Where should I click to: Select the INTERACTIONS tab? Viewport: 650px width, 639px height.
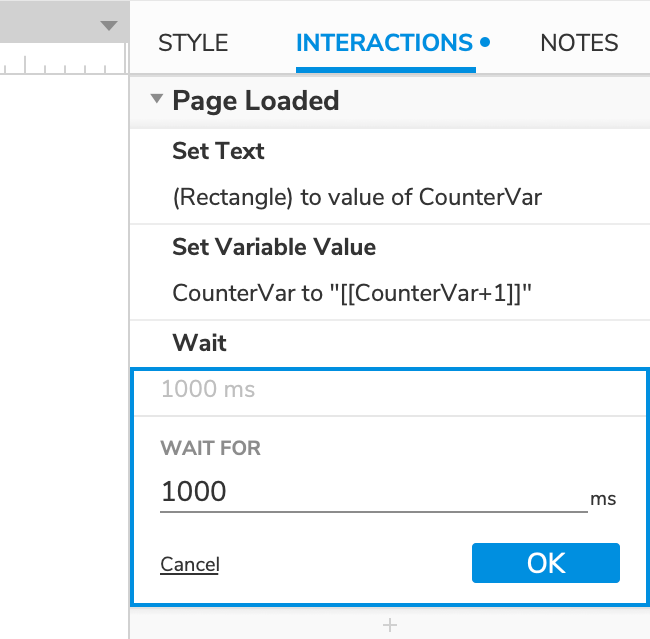(x=384, y=43)
